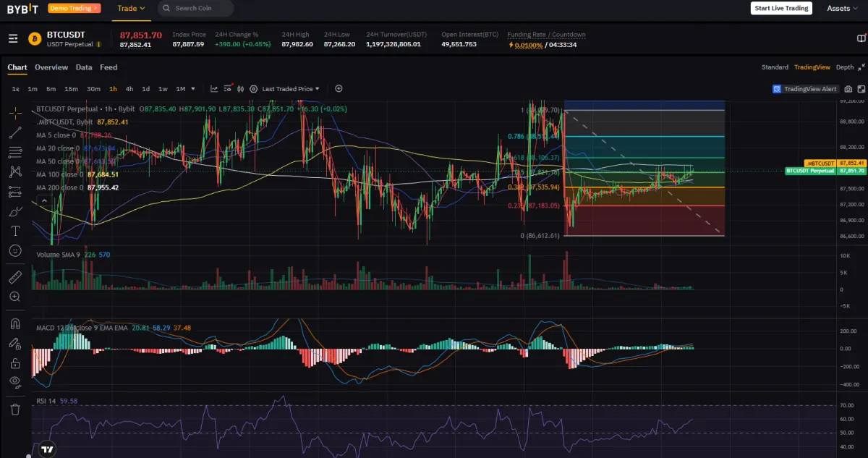Click the Bitcoin coin icon
This screenshot has height=458, width=868.
(35, 38)
